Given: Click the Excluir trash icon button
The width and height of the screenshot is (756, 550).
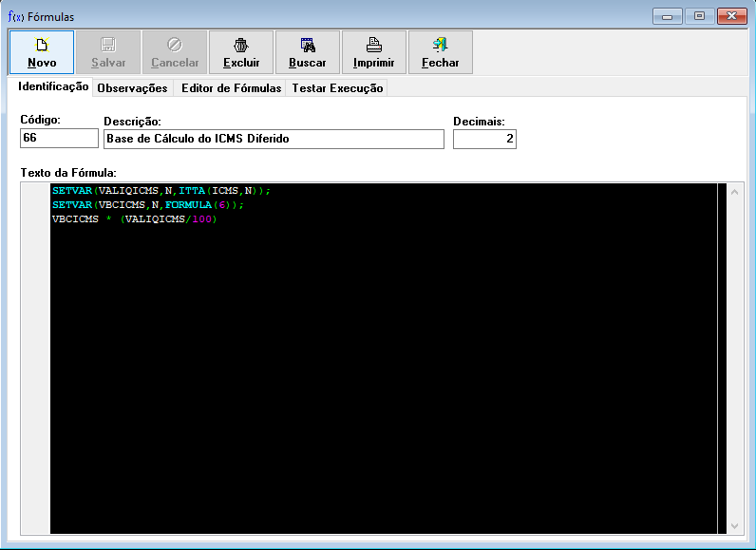Looking at the screenshot, I should pyautogui.click(x=241, y=52).
